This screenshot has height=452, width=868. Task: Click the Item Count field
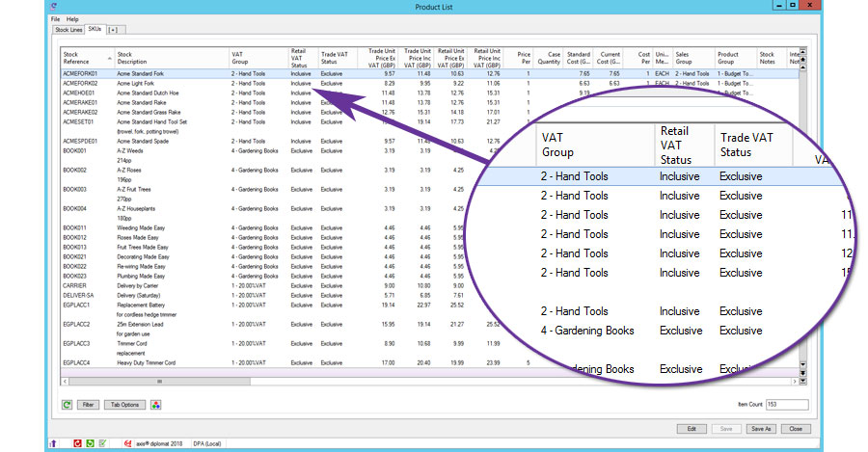point(787,405)
